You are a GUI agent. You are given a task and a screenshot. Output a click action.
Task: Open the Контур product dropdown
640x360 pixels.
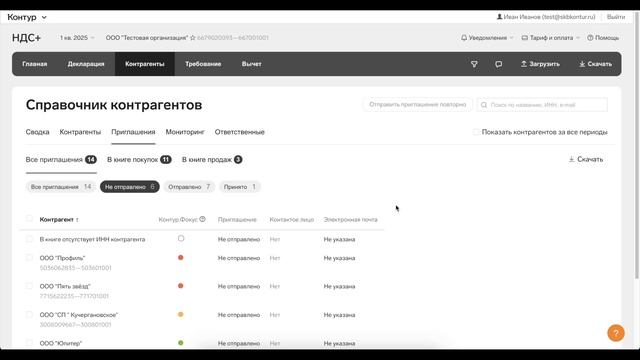(27, 17)
